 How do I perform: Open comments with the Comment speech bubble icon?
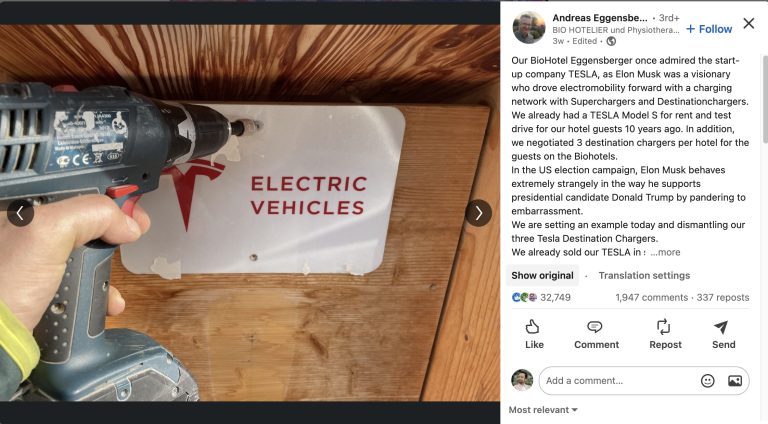click(595, 327)
